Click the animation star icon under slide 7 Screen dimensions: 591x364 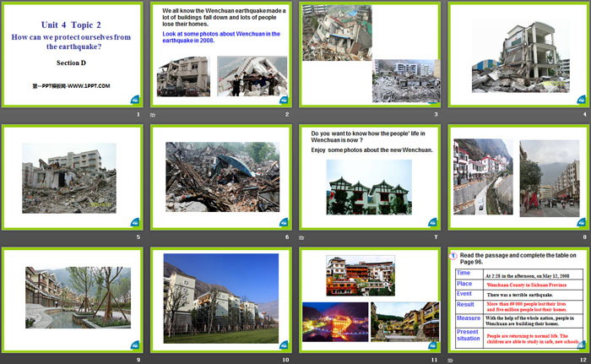pos(302,237)
